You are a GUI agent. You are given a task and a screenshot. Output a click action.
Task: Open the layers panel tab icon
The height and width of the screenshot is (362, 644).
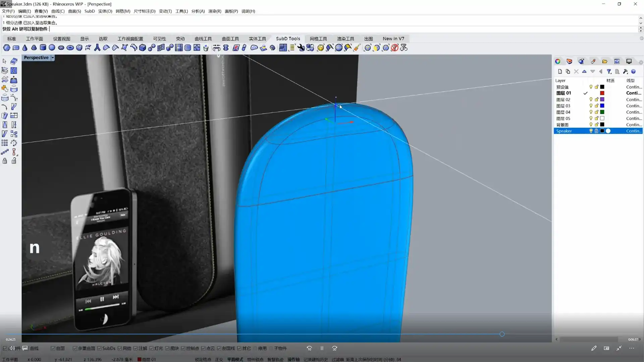569,61
